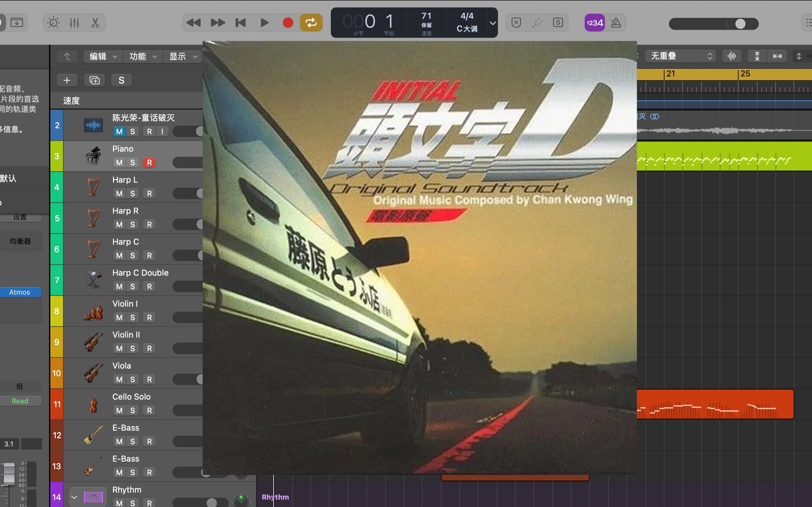
Task: Start playback with the Play button
Action: (x=264, y=23)
